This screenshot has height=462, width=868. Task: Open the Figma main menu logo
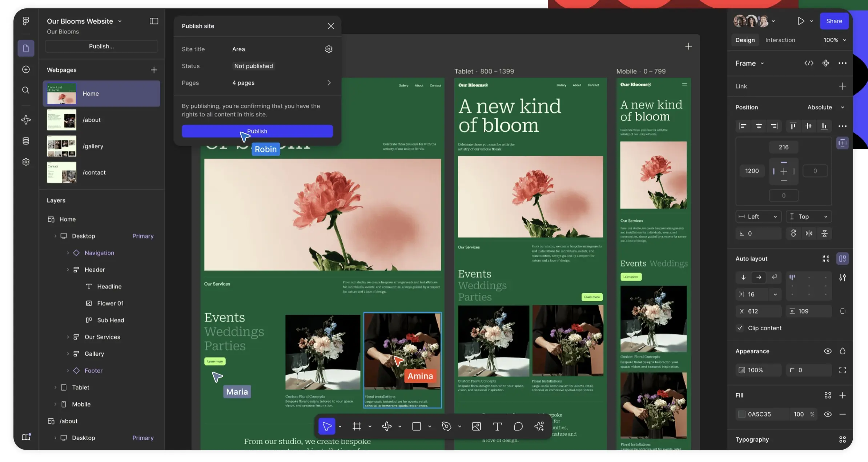(x=26, y=21)
